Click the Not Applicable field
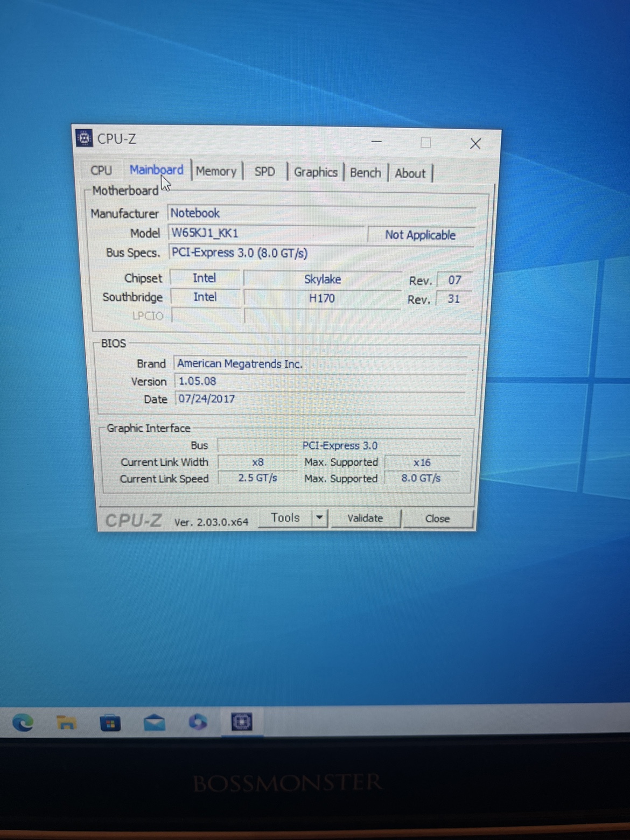This screenshot has height=840, width=630. coord(420,235)
